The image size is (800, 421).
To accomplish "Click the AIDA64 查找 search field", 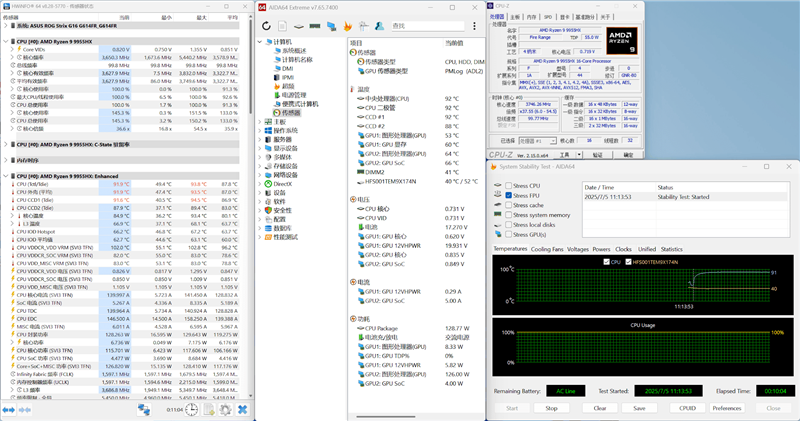I will [x=428, y=26].
